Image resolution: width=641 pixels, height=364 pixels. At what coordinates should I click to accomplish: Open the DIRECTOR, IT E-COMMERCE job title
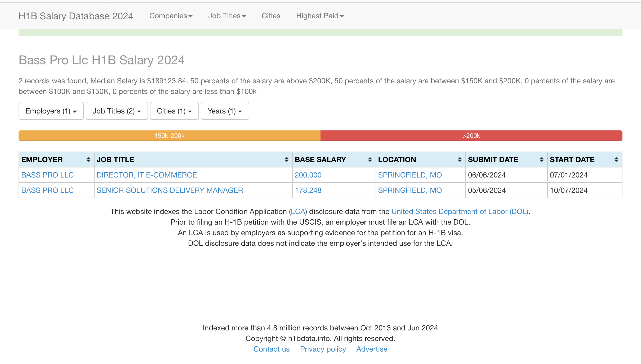[x=147, y=175]
